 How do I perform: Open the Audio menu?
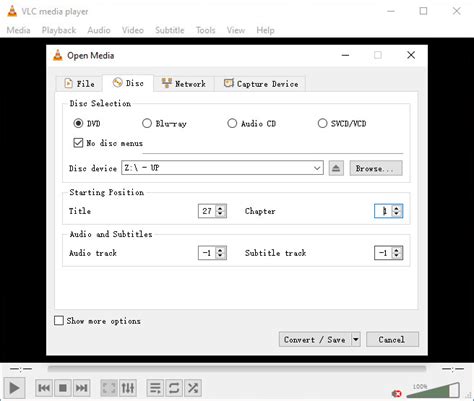coord(99,30)
